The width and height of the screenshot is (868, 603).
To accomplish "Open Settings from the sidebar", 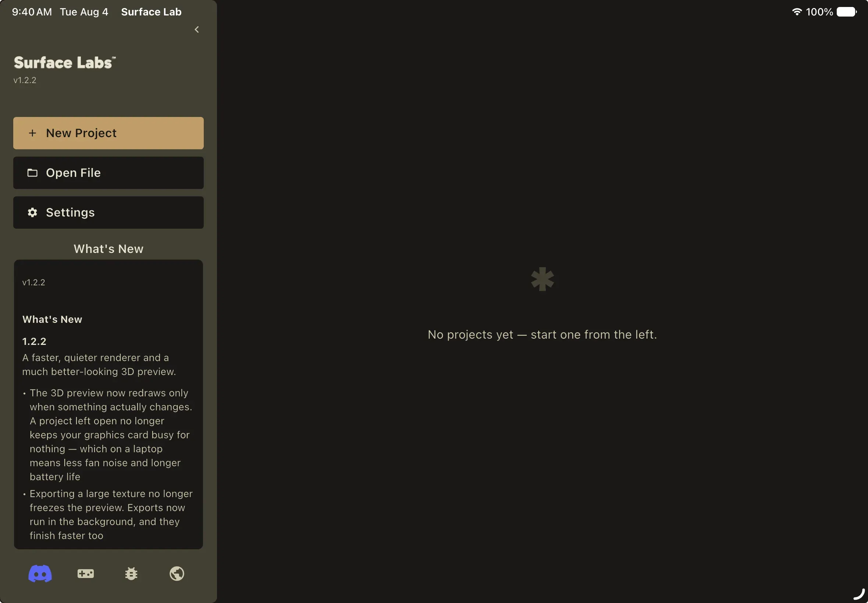I will tap(108, 212).
